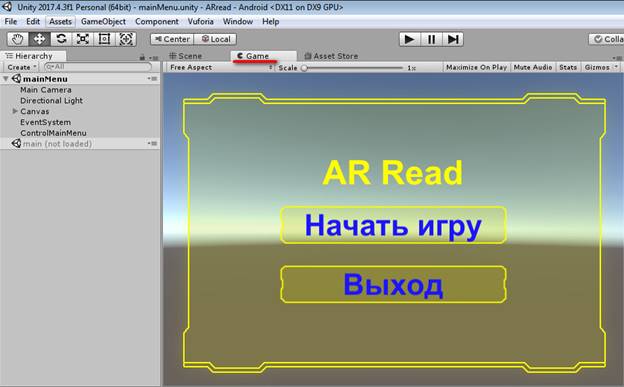The height and width of the screenshot is (387, 624).
Task: Open the Gizmos dropdown
Action: 601,67
